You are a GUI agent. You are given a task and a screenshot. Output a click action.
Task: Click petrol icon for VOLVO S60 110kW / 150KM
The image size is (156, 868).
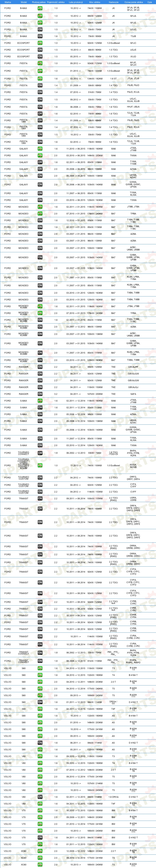click(x=40, y=668)
